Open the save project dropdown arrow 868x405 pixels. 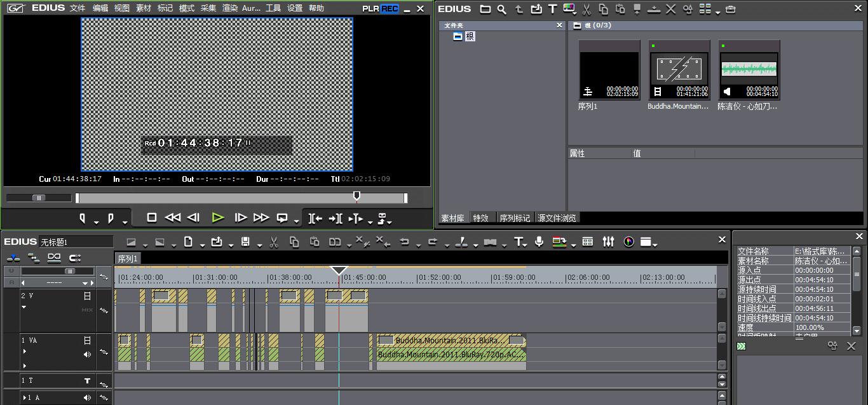point(259,244)
